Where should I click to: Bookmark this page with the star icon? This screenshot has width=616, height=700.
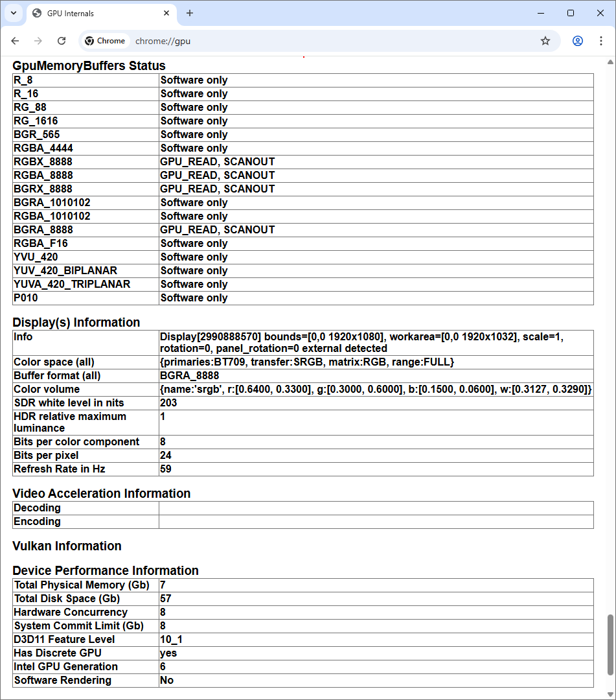click(545, 41)
